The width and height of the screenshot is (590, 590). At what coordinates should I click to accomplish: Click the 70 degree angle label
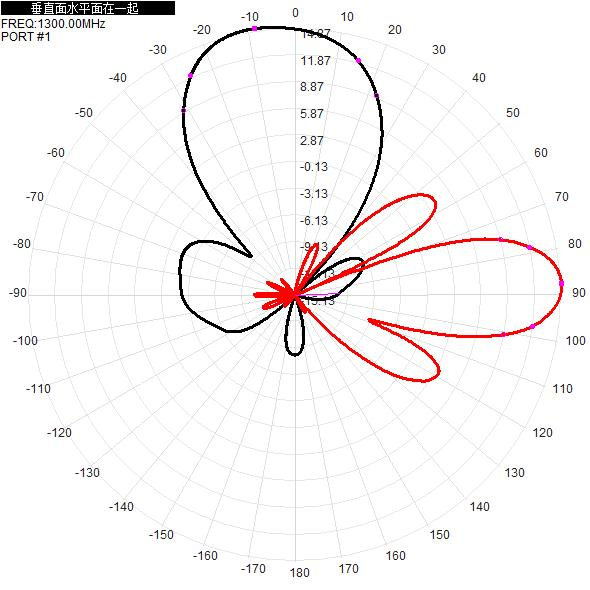coord(561,196)
